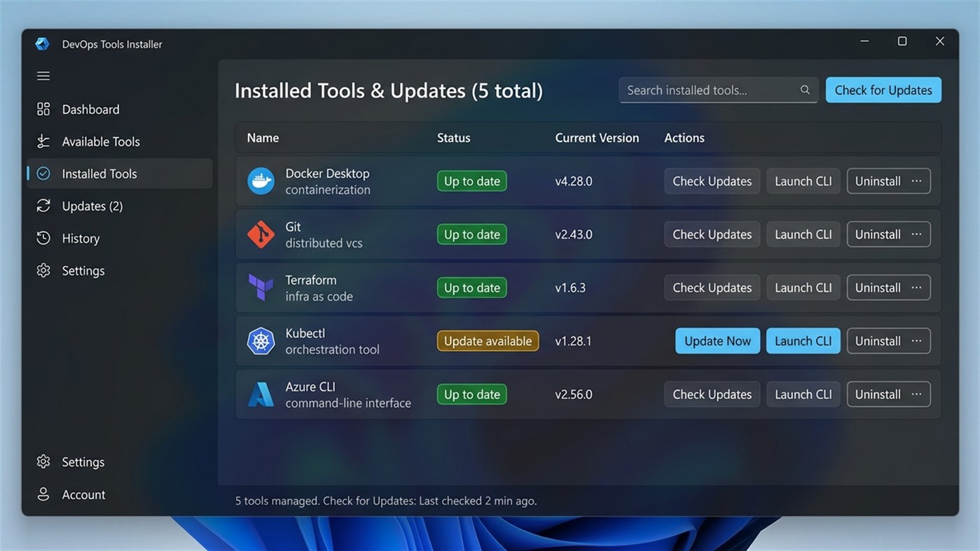Launch CLI for Git
The image size is (980, 551).
click(803, 235)
